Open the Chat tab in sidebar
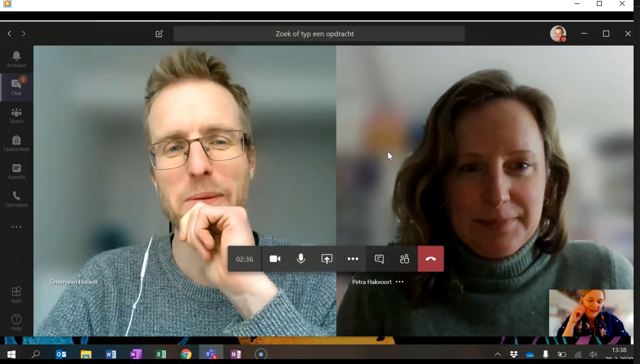Viewport: 640px width, 364px height. point(16,87)
